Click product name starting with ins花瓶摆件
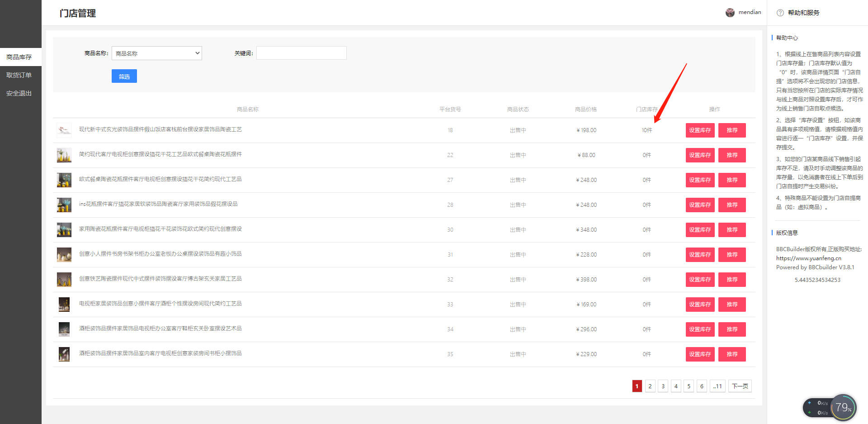The width and height of the screenshot is (868, 424). click(158, 204)
